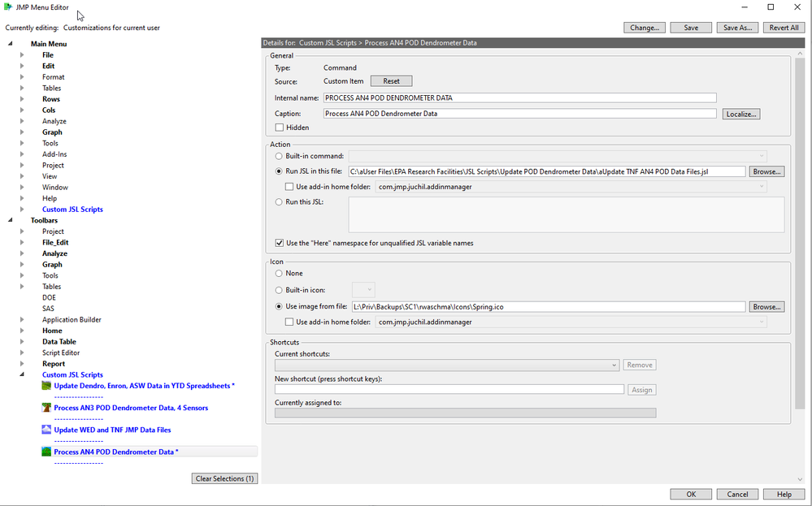Select the None icon radio button

[x=279, y=273]
